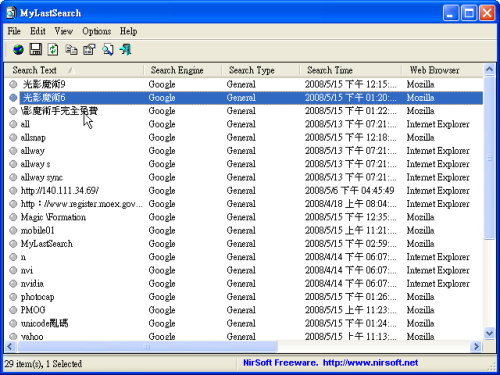Open the Edit menu
The height and width of the screenshot is (375, 500).
coord(38,31)
